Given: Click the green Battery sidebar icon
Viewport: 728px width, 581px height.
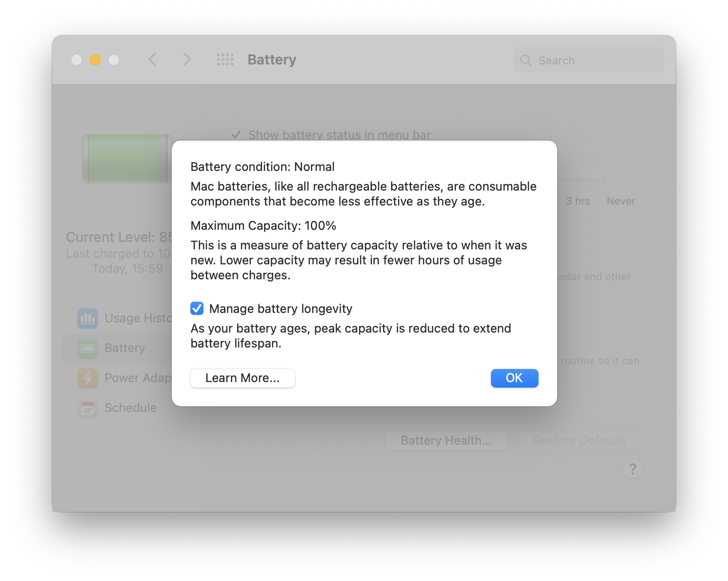Looking at the screenshot, I should pyautogui.click(x=88, y=348).
